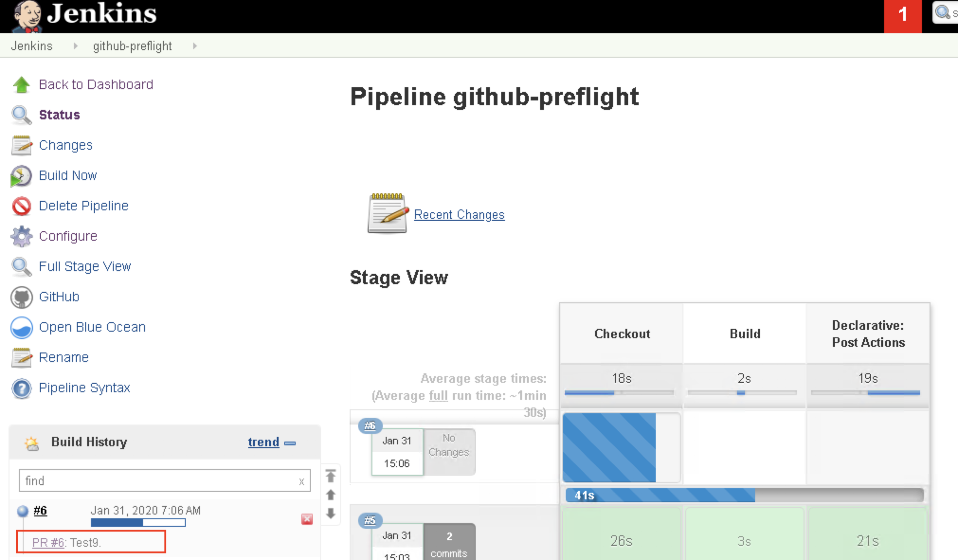The width and height of the screenshot is (958, 560).
Task: Open the GitHub octocat icon
Action: point(21,297)
